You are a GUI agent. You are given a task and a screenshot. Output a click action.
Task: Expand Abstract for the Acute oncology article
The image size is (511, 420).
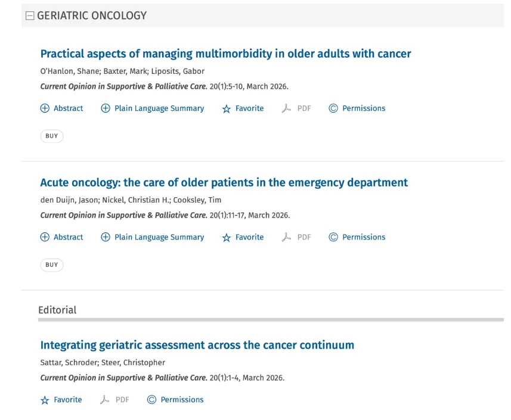point(45,237)
